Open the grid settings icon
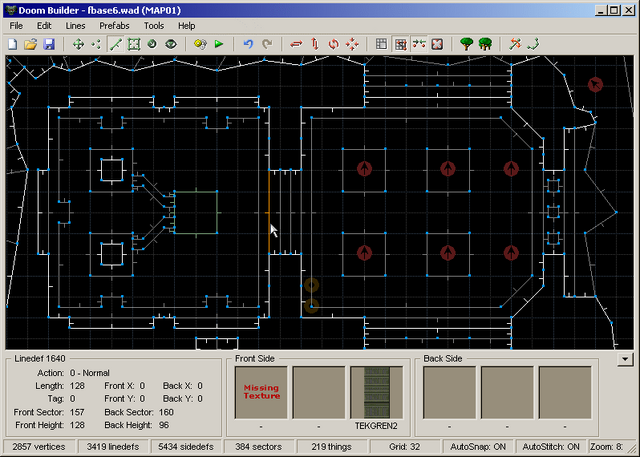The image size is (640, 457). [381, 44]
